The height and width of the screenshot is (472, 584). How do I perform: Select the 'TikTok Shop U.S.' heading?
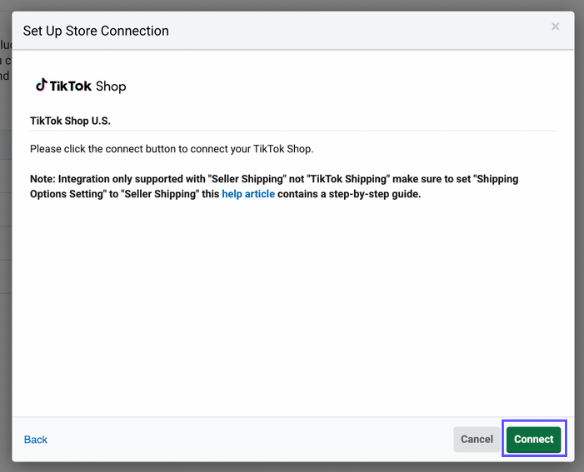pos(70,121)
